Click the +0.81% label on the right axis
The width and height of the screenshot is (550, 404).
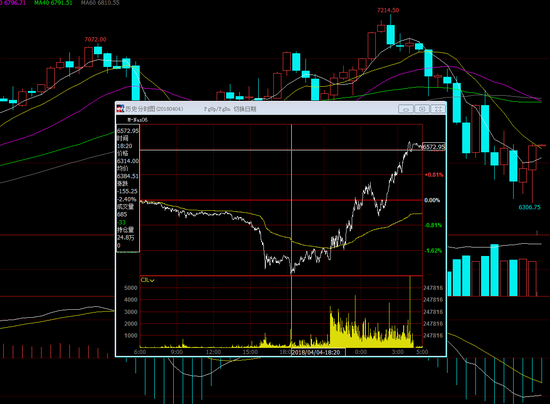click(x=434, y=175)
